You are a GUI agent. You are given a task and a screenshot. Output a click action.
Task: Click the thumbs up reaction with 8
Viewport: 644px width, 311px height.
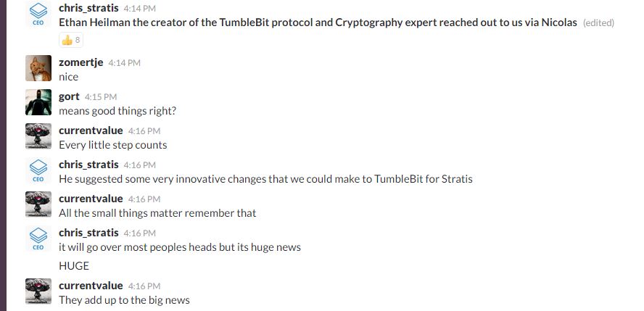[71, 40]
